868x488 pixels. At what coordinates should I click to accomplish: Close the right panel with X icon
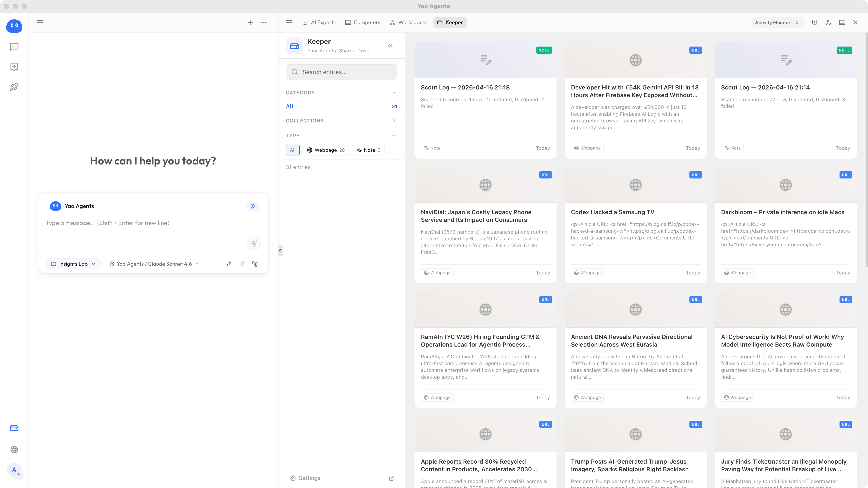click(855, 22)
